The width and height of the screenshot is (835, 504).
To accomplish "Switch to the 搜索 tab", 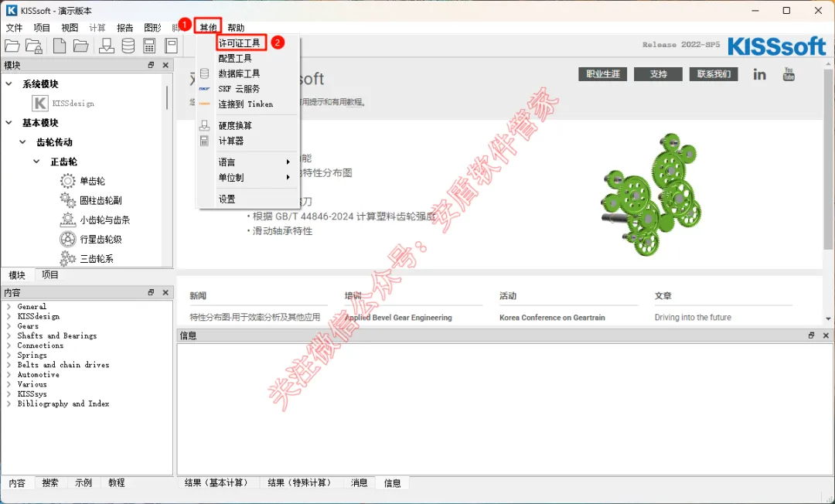I will pyautogui.click(x=50, y=482).
